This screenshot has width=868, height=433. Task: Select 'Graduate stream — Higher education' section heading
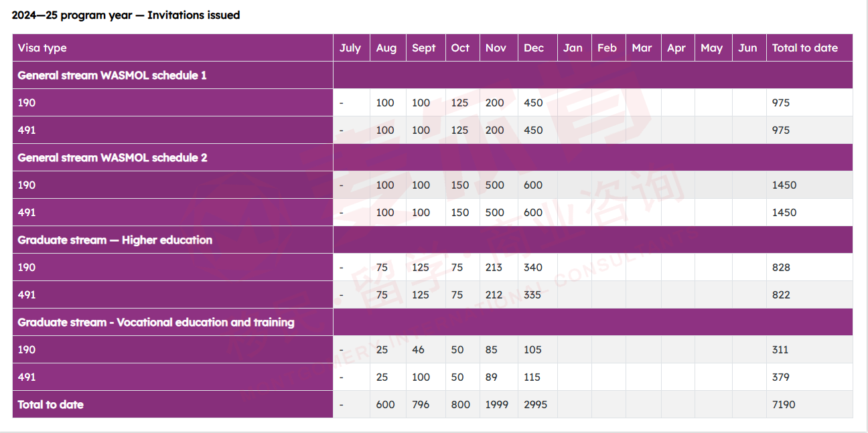coord(115,240)
